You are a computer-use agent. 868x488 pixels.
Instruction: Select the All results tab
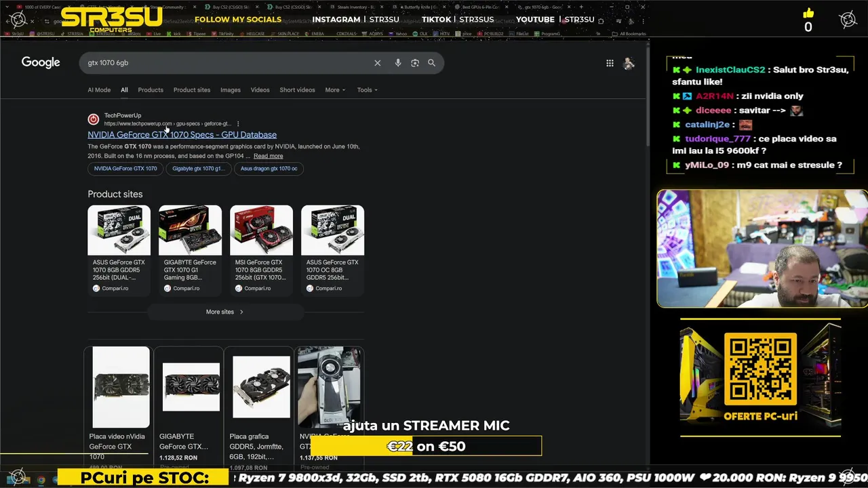[x=124, y=90]
